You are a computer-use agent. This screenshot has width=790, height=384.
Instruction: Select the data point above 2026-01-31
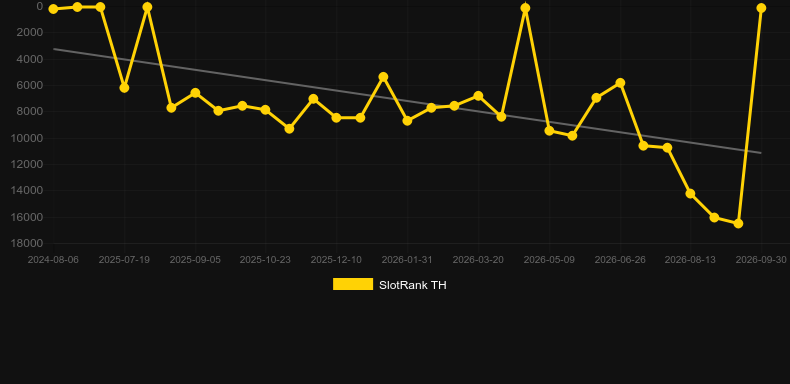click(408, 121)
